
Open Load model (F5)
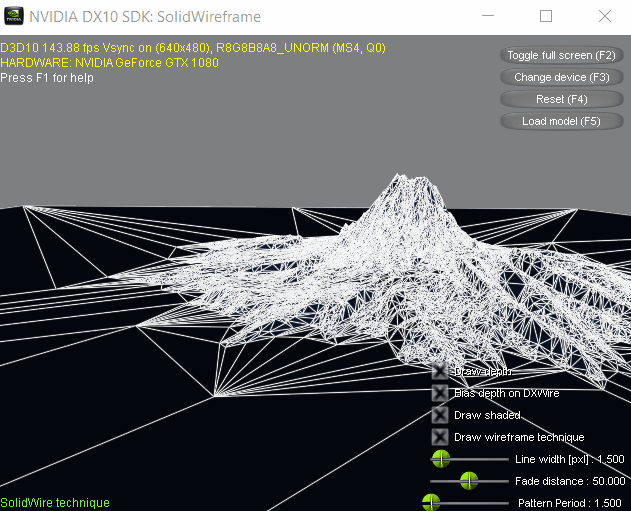pos(561,121)
